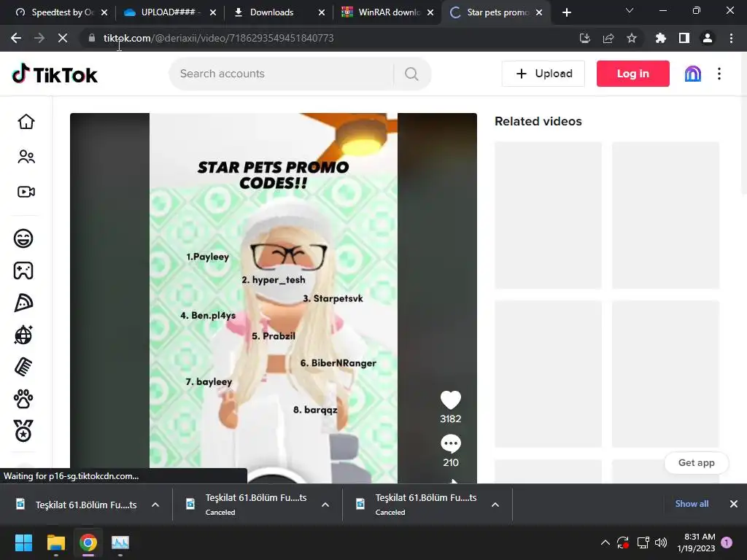This screenshot has width=747, height=560.
Task: Click Chrome icon in taskbar
Action: (x=88, y=542)
